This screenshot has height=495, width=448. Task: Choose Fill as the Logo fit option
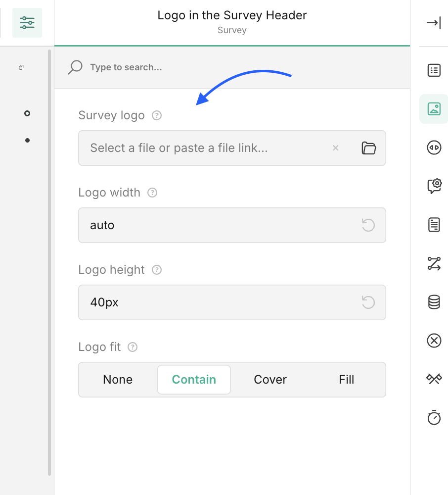click(x=346, y=380)
